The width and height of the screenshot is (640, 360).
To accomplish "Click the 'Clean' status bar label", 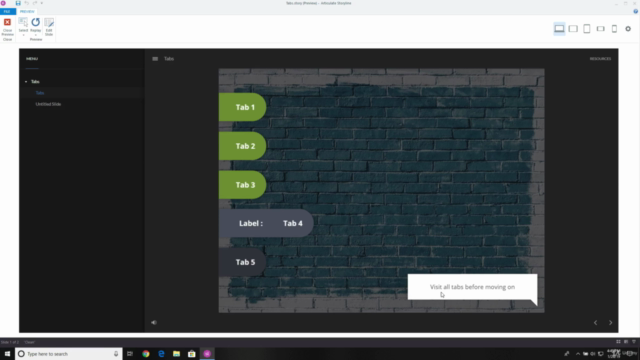I will click(30, 342).
